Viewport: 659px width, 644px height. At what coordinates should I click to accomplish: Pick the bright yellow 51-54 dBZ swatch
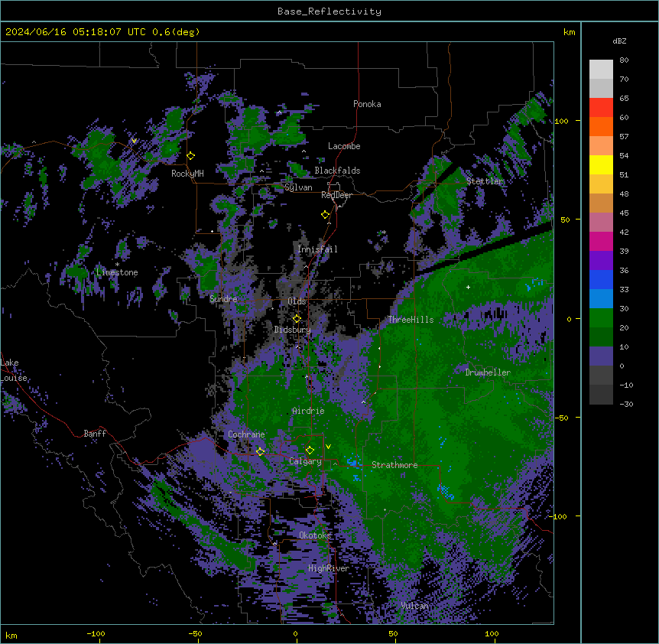click(x=601, y=165)
